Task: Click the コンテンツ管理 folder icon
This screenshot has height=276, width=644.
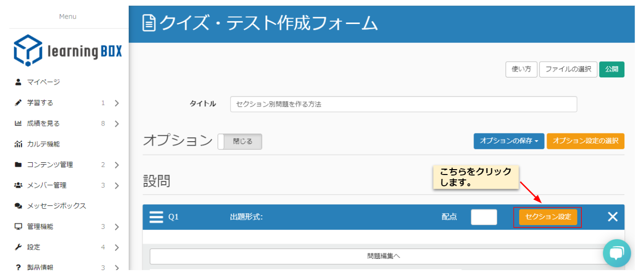Action: coord(19,165)
